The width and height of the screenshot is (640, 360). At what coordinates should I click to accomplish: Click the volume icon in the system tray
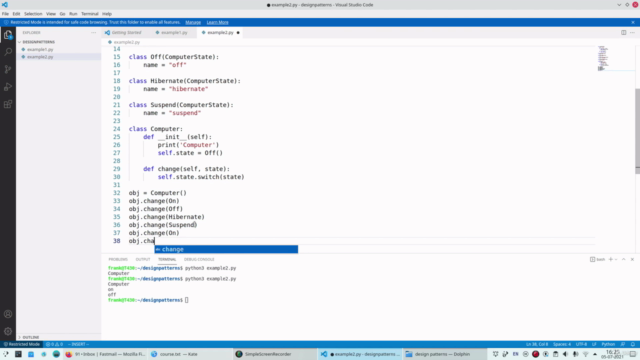pyautogui.click(x=565, y=354)
